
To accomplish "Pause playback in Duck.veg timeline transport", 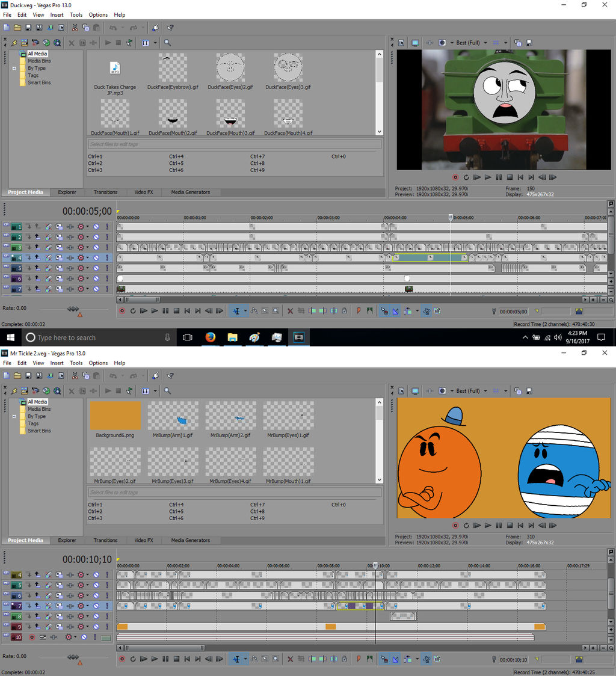I will pos(165,311).
